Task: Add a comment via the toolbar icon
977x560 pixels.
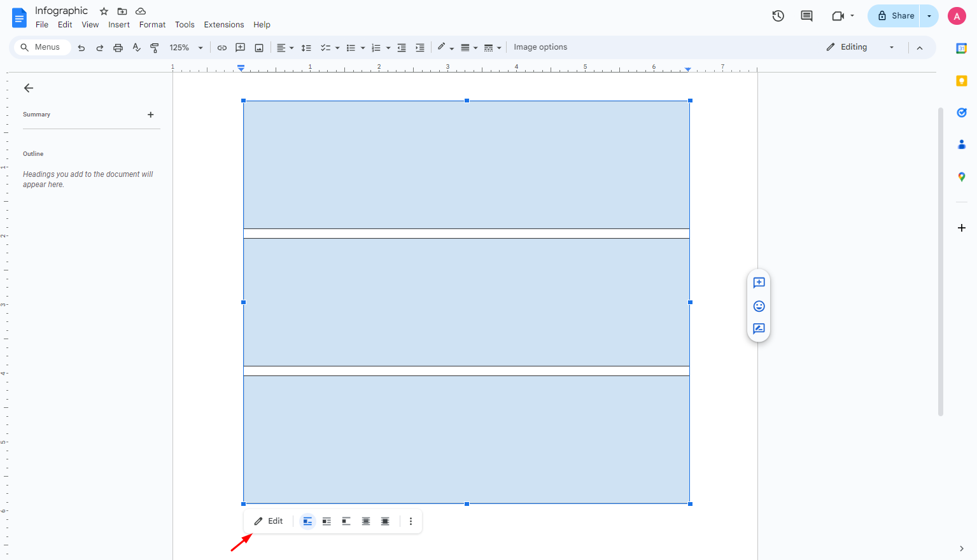Action: [x=240, y=47]
